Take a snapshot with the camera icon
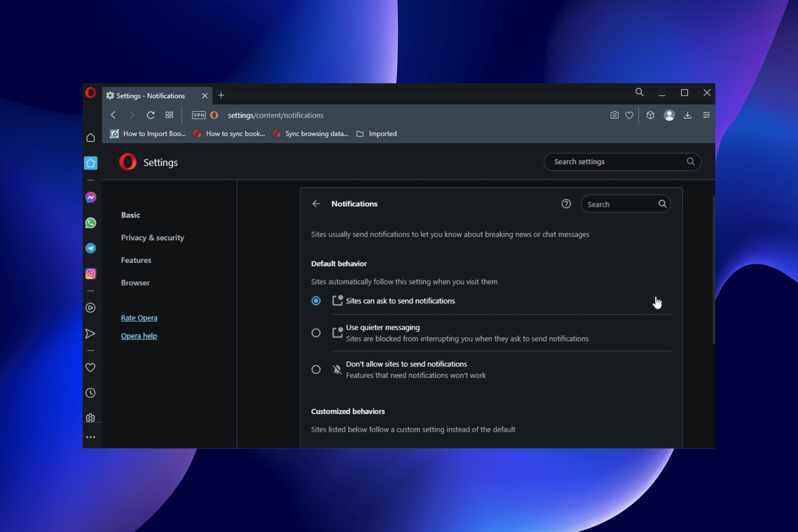Image resolution: width=798 pixels, height=532 pixels. (615, 115)
